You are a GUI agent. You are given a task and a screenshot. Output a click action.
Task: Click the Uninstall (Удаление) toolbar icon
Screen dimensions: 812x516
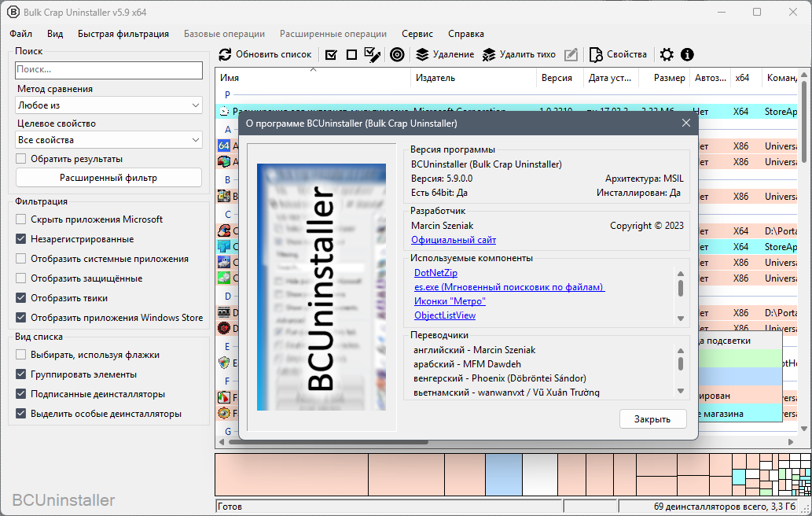[x=423, y=54]
